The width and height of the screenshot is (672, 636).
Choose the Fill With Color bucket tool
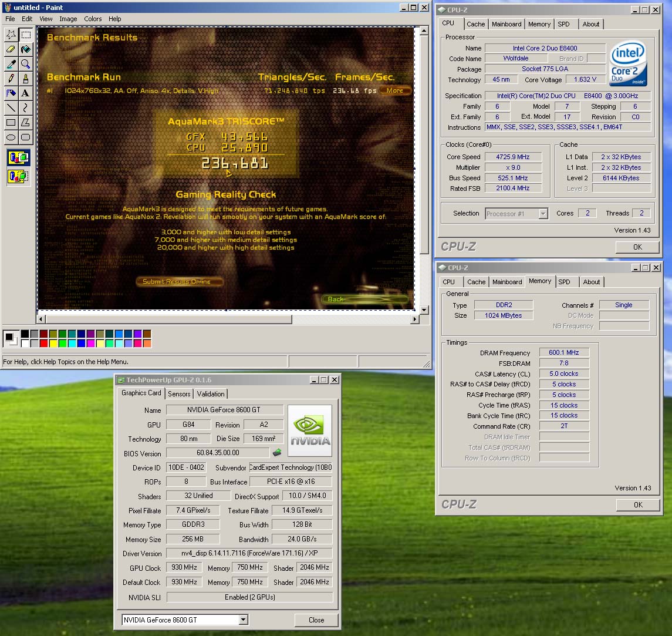(26, 49)
